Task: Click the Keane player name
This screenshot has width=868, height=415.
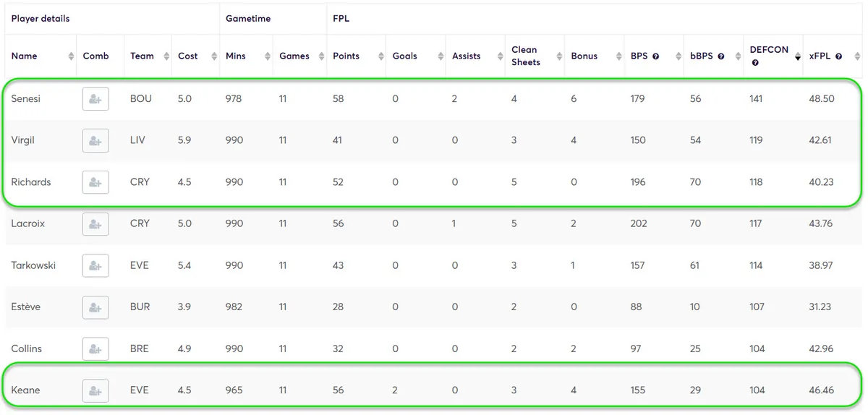Action: pyautogui.click(x=25, y=390)
